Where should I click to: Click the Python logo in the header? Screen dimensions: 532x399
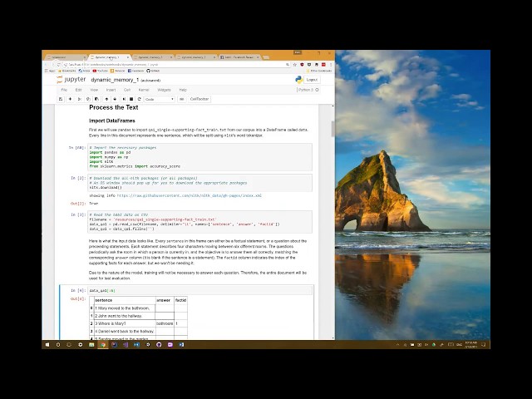(299, 80)
